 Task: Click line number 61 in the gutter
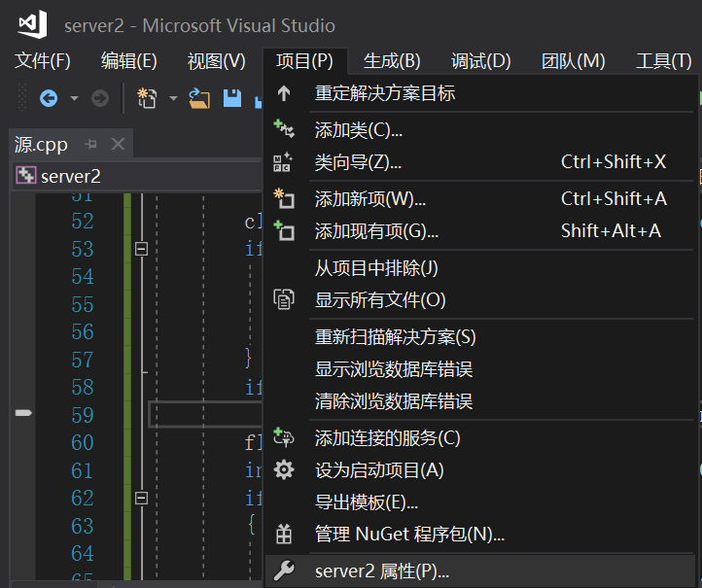point(83,470)
